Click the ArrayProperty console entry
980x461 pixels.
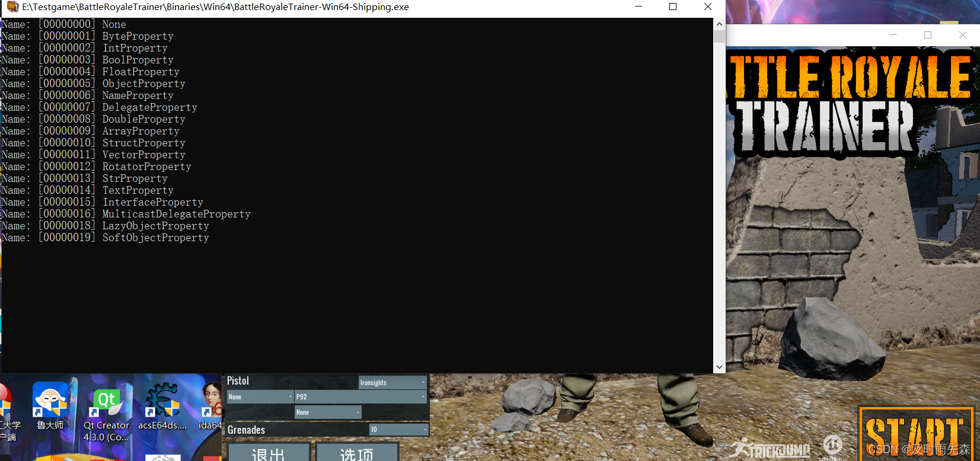[91, 131]
